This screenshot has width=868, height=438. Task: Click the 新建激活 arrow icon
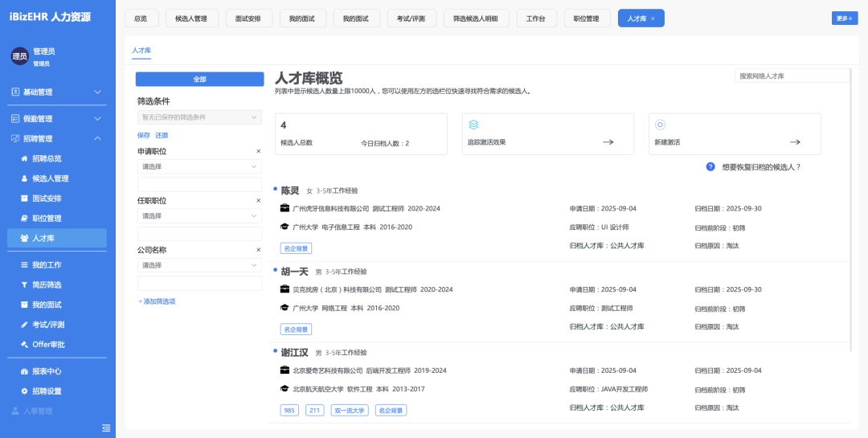click(x=795, y=141)
